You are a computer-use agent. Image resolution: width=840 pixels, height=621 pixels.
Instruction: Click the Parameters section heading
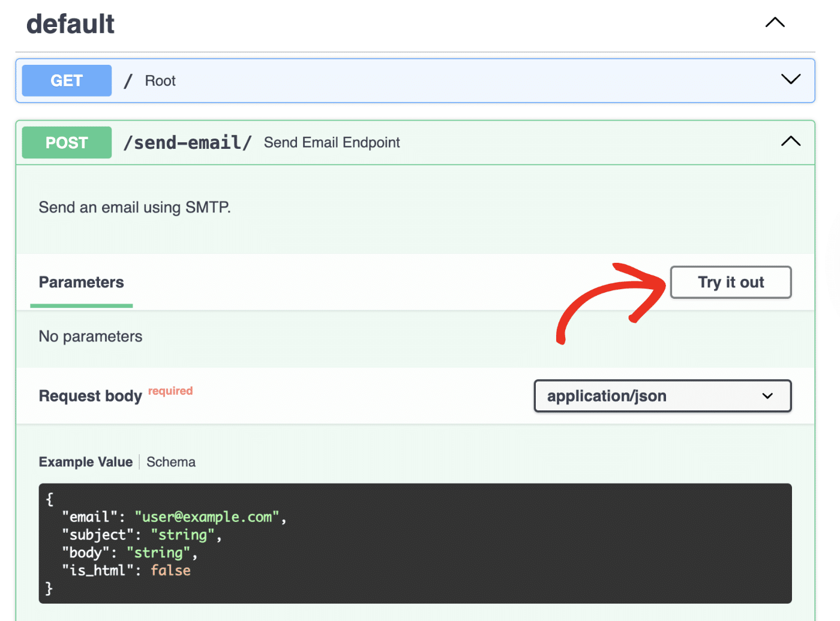click(81, 282)
